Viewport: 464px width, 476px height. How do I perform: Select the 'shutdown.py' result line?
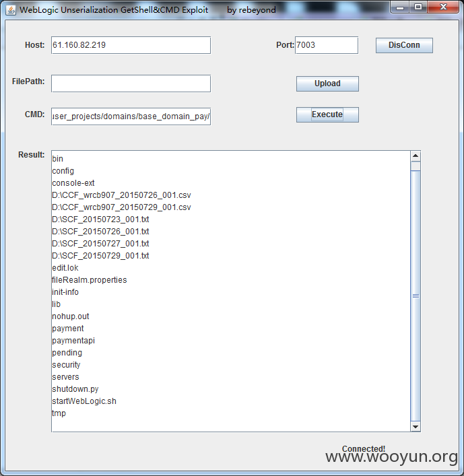pyautogui.click(x=75, y=389)
